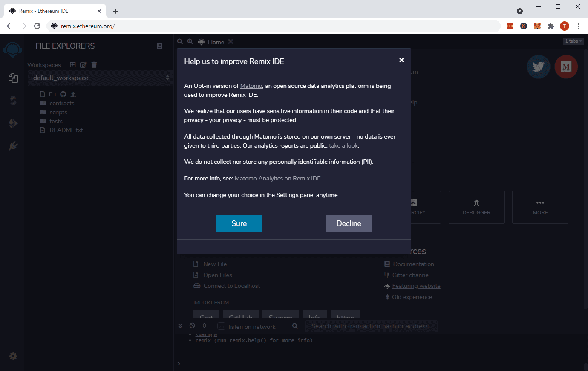Zoom out editor icon
The width and height of the screenshot is (588, 371).
point(180,41)
